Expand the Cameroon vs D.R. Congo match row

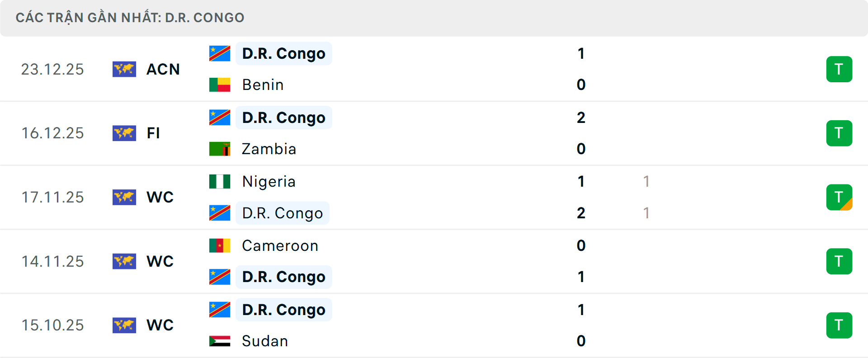pos(434,261)
